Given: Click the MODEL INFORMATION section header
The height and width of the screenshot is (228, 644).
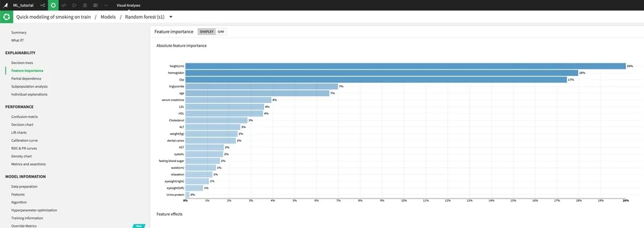Looking at the screenshot, I should pyautogui.click(x=25, y=176).
